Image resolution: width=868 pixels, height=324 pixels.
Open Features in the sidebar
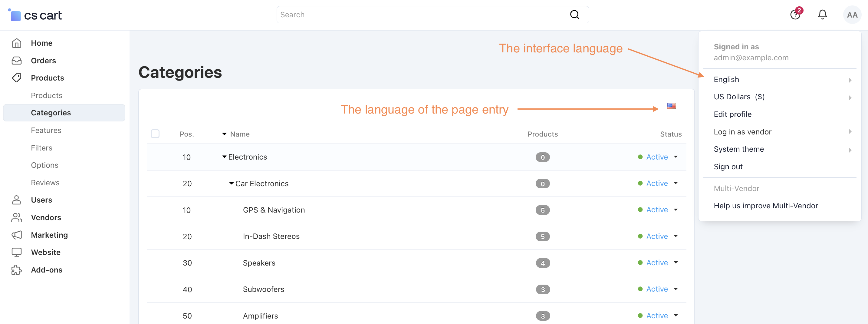[x=46, y=131]
